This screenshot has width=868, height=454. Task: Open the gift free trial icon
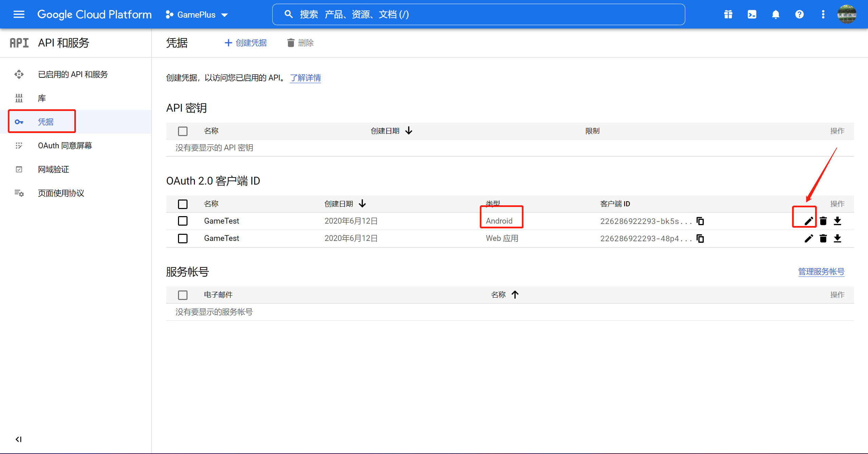(x=728, y=14)
